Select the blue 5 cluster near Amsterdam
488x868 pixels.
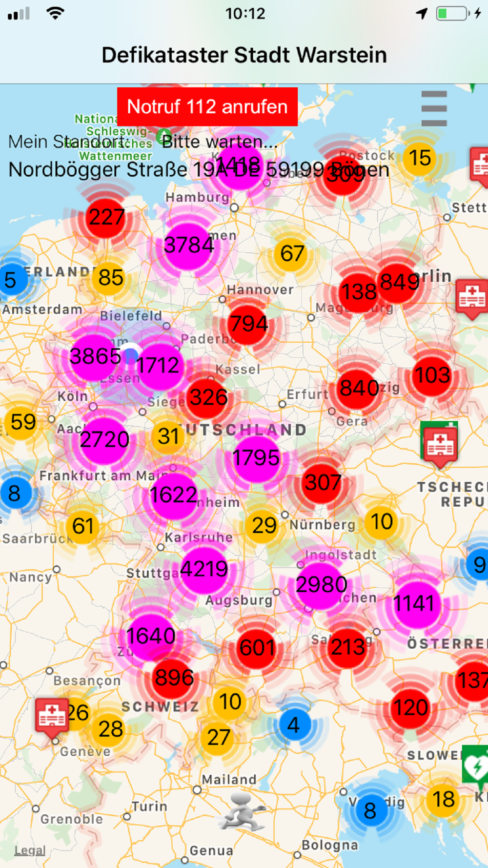(12, 280)
